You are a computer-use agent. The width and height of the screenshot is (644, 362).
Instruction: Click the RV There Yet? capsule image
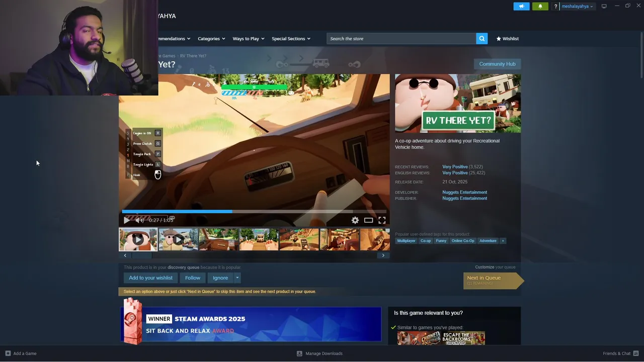tap(458, 104)
